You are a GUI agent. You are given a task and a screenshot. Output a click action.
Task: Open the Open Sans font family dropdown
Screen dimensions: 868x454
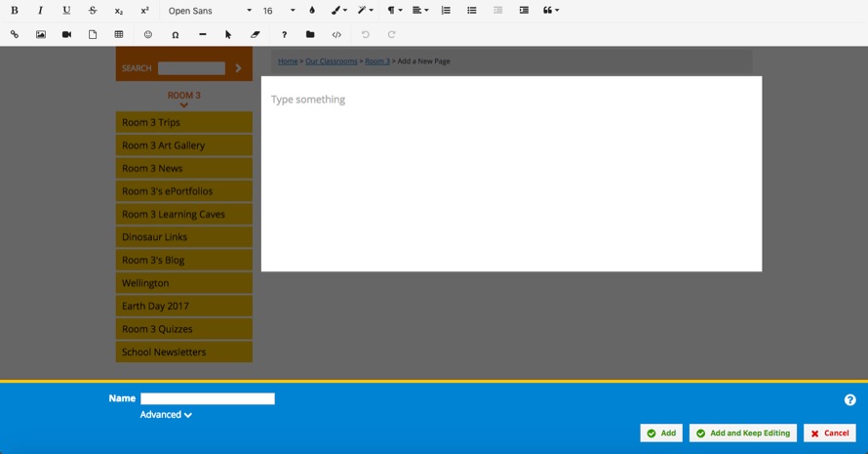point(209,11)
